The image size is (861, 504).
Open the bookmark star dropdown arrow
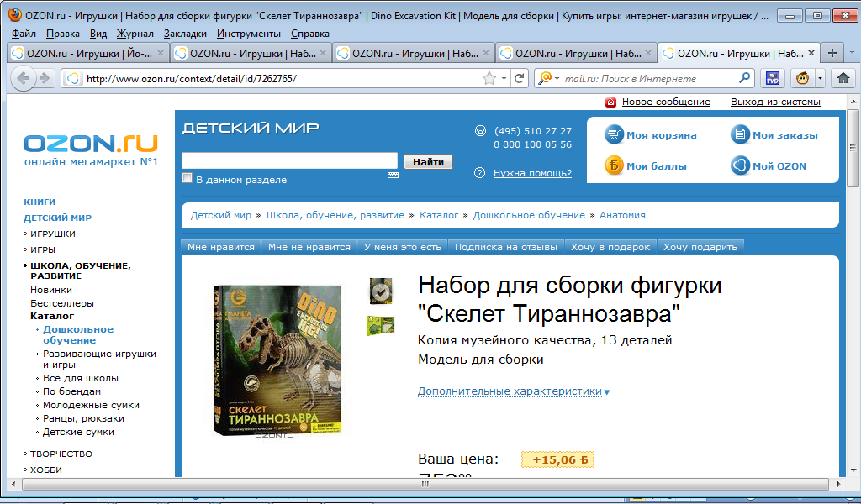[x=504, y=78]
